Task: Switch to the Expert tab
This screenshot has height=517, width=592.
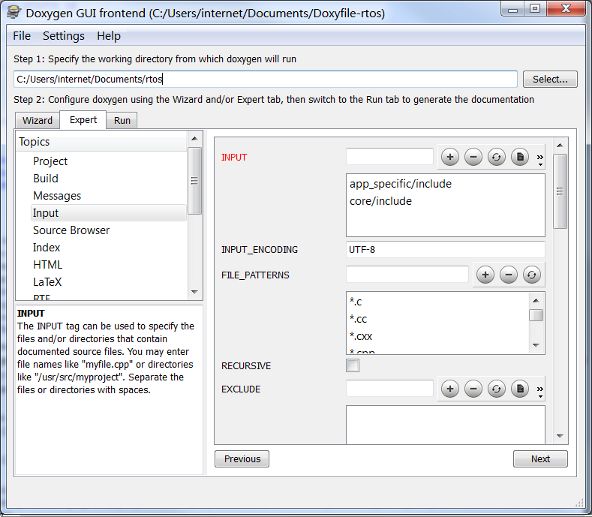Action: [83, 120]
